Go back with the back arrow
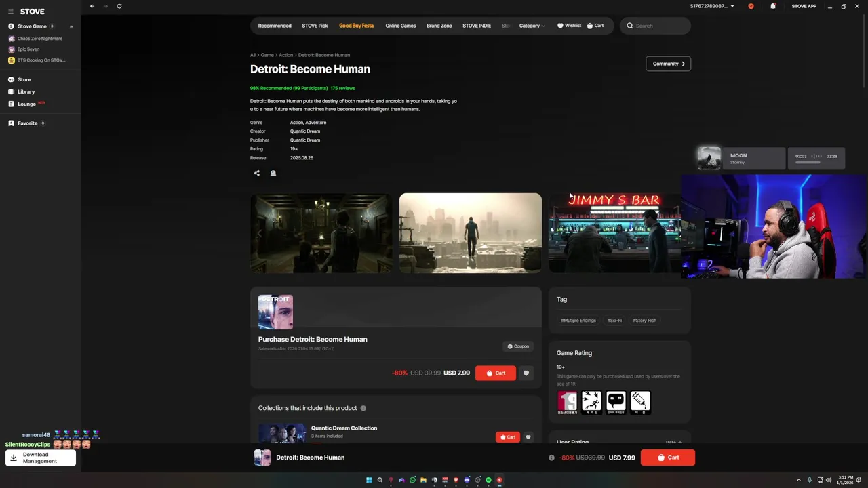The height and width of the screenshot is (488, 868). [92, 6]
